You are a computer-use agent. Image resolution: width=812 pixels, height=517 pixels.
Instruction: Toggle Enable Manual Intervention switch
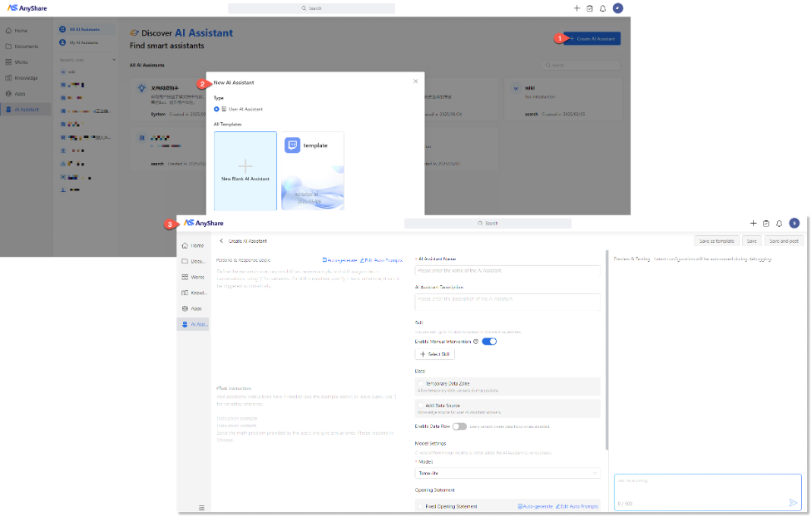click(x=489, y=342)
